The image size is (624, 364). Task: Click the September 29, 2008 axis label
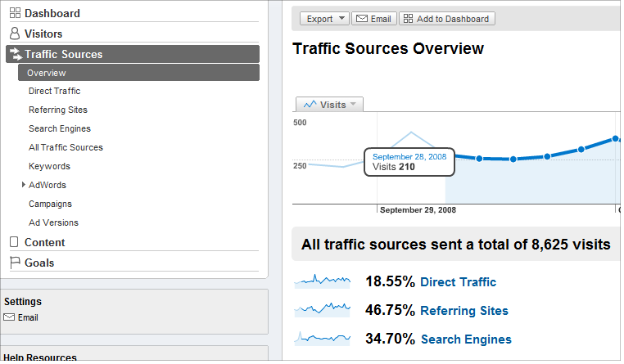tap(418, 210)
